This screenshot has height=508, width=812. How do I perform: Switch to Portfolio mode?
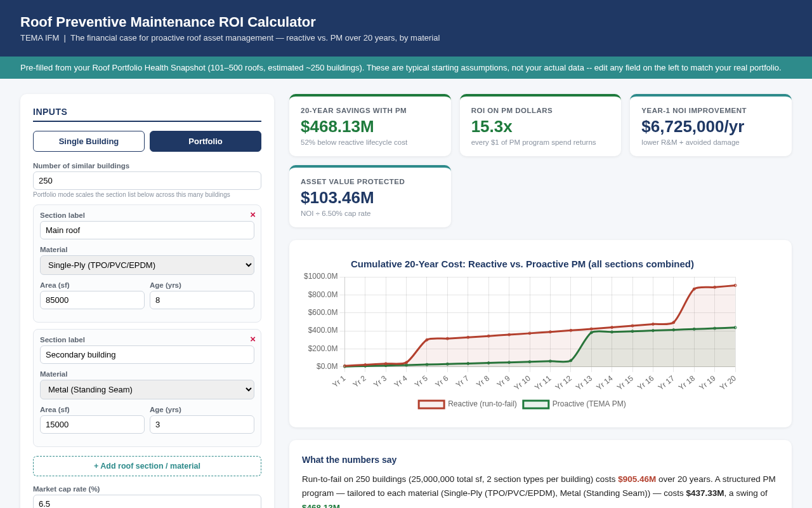click(x=206, y=141)
